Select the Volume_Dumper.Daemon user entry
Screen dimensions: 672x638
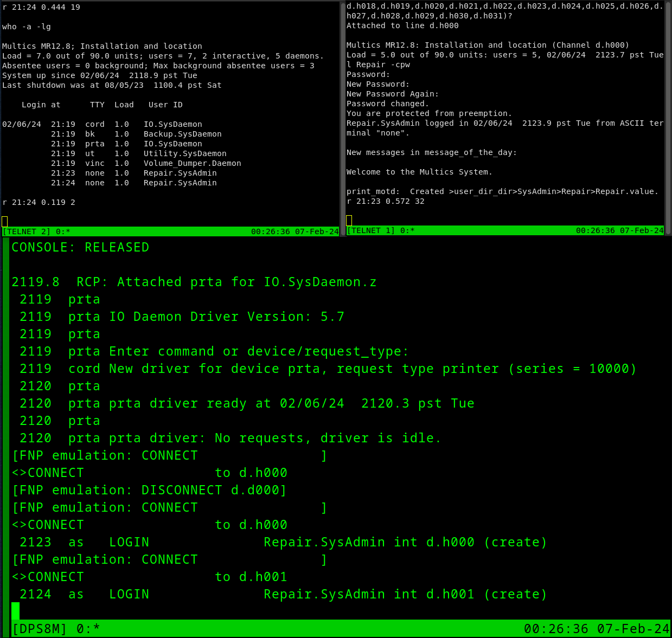click(x=192, y=163)
